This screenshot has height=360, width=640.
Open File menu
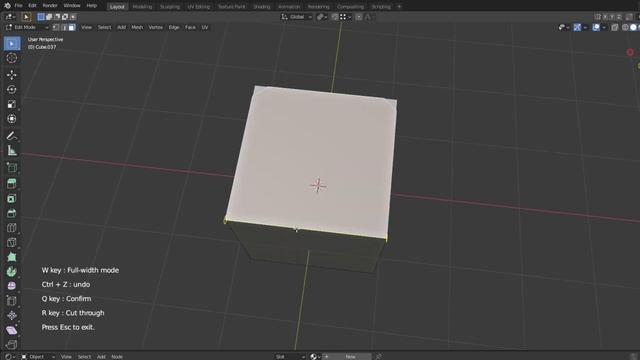[18, 6]
